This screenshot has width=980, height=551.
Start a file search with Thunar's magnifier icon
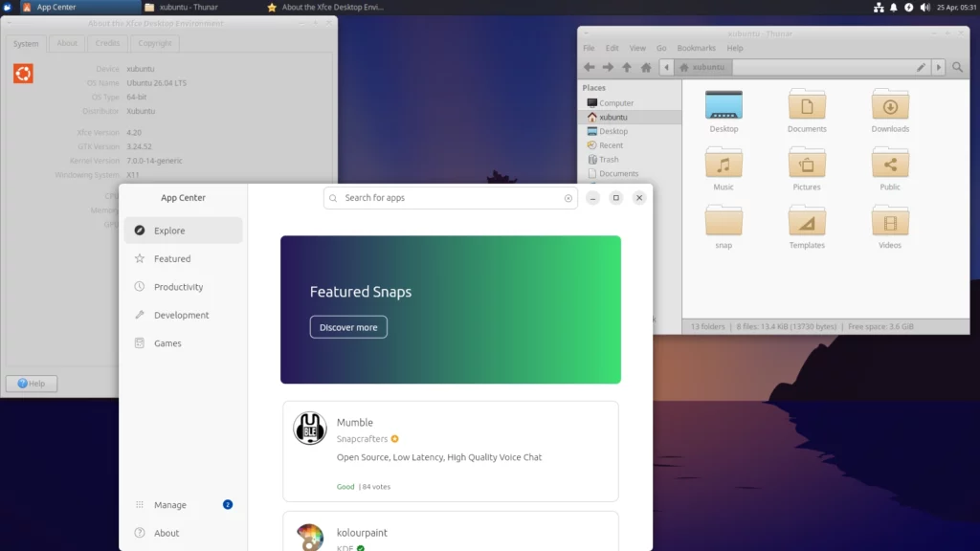click(957, 67)
